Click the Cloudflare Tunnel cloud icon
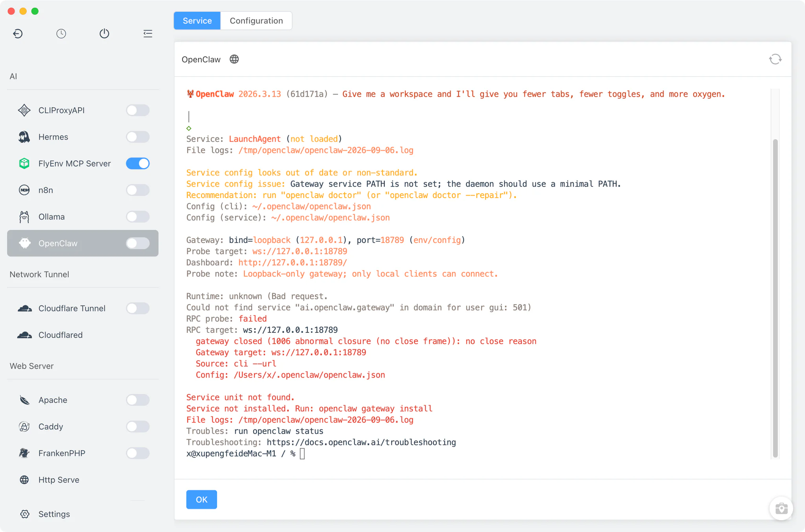Screen dimensions: 805x532 point(24,308)
